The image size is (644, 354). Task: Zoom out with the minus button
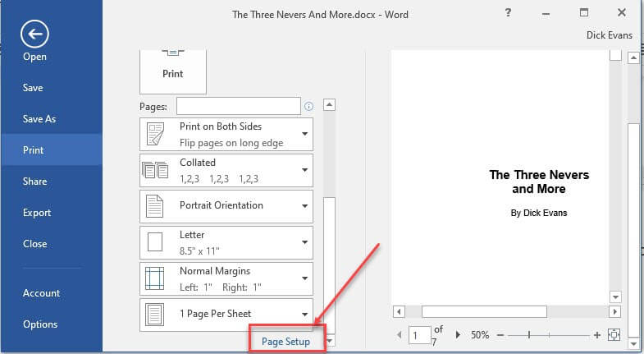coord(500,335)
